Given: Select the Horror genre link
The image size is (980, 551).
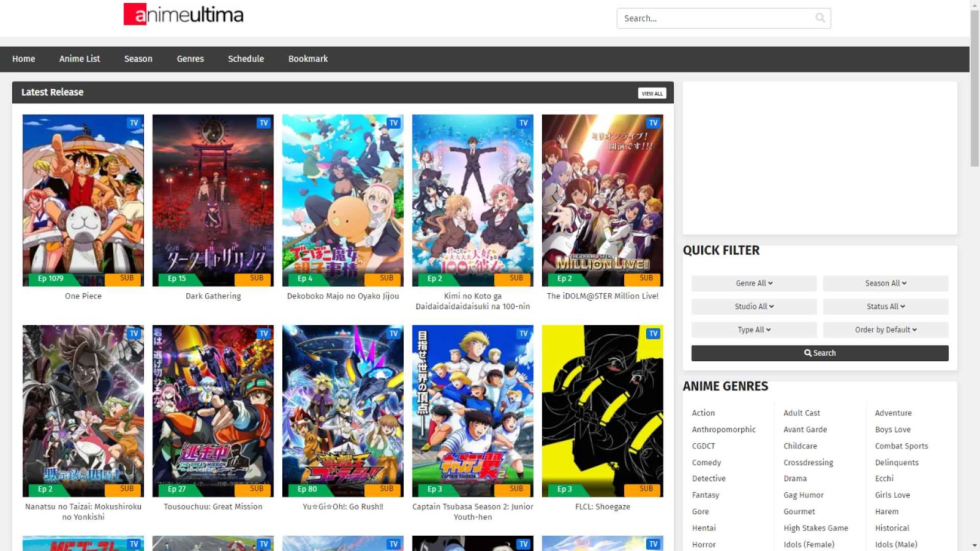Looking at the screenshot, I should point(704,545).
